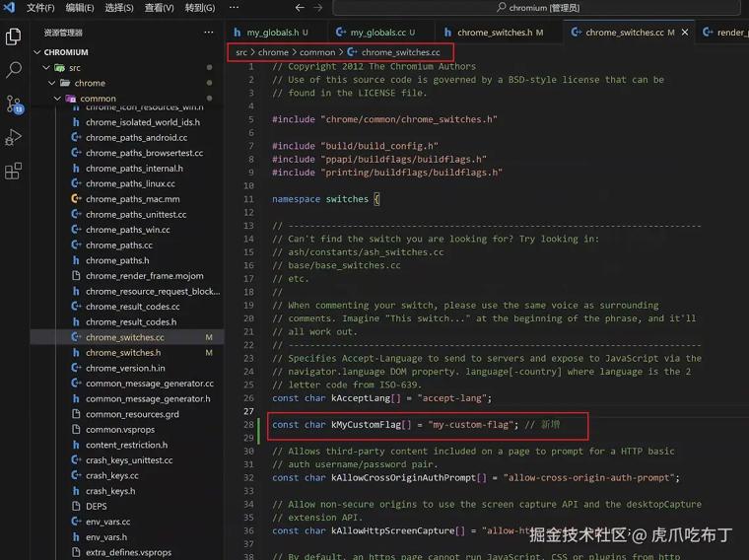Click the VS Code logo icon
The width and height of the screenshot is (749, 560).
click(x=9, y=7)
